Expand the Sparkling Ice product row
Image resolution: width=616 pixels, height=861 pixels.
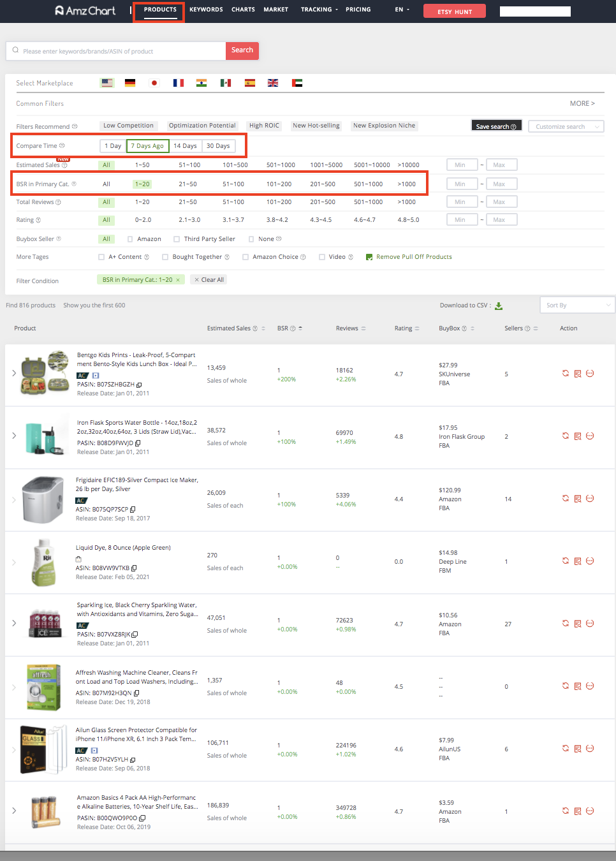(x=14, y=623)
